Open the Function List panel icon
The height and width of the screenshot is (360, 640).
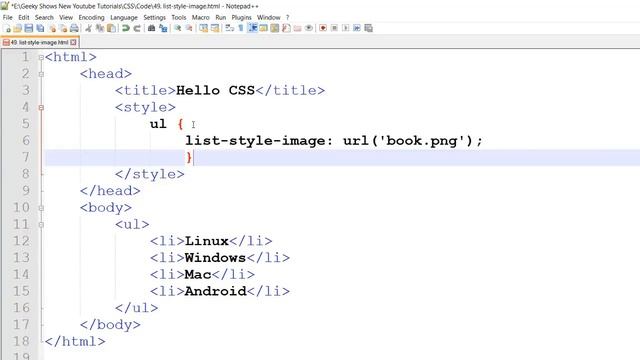286,28
